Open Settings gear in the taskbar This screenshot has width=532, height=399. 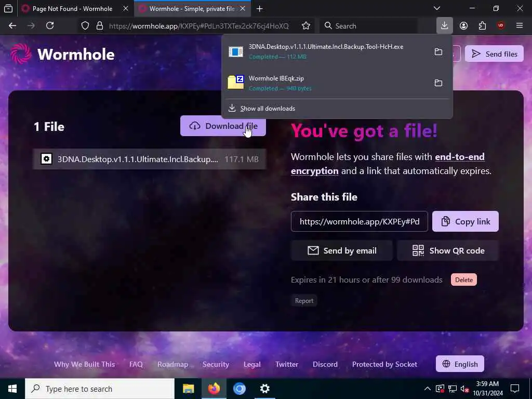pos(264,389)
